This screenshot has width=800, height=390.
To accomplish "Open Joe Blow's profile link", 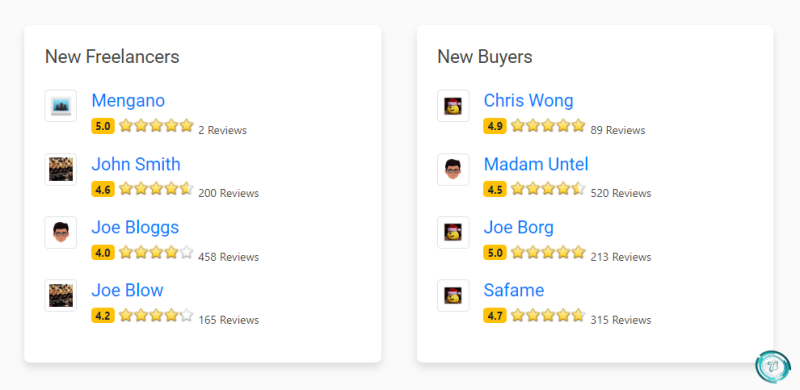I will [x=128, y=290].
